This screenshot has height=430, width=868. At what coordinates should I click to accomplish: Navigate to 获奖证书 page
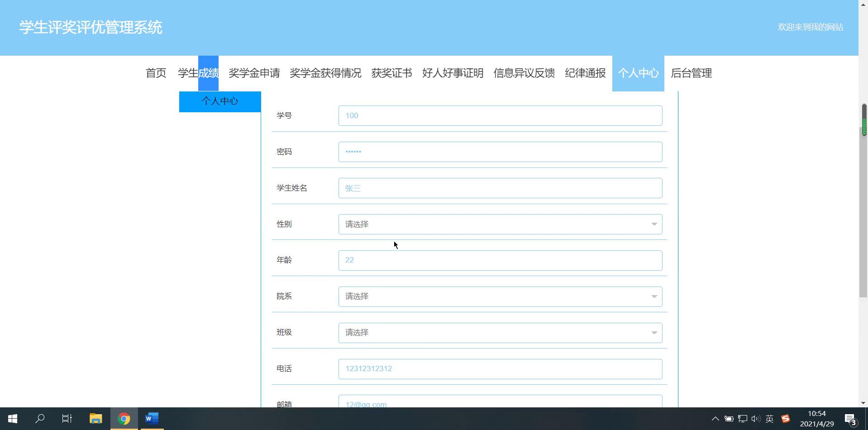[x=391, y=73]
